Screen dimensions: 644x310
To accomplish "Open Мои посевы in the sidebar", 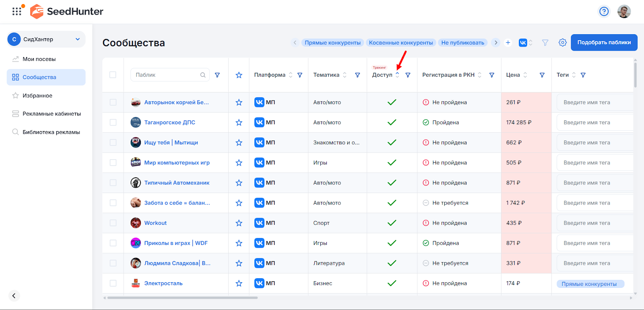I will pyautogui.click(x=39, y=59).
